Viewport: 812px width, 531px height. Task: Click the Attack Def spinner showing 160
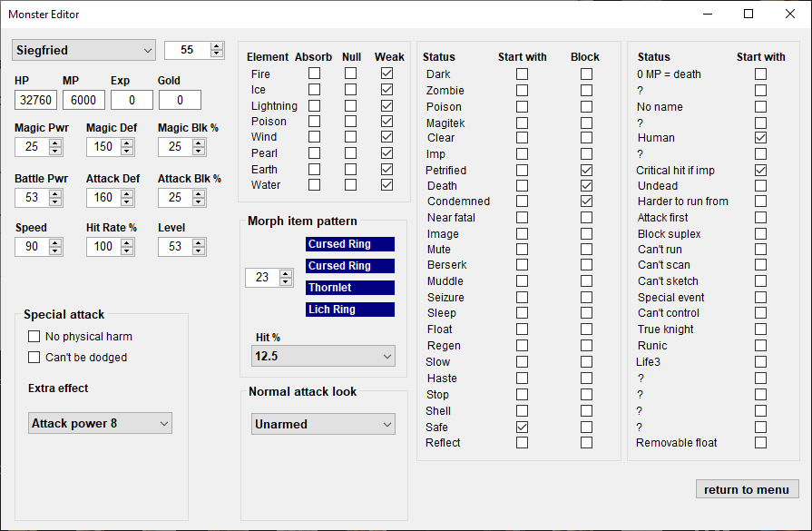111,197
